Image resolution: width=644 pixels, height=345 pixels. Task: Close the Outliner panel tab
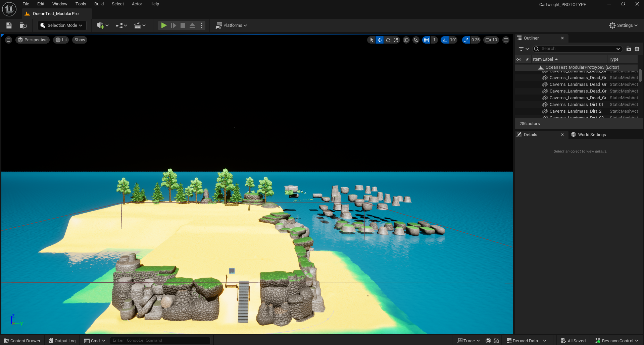tap(562, 38)
